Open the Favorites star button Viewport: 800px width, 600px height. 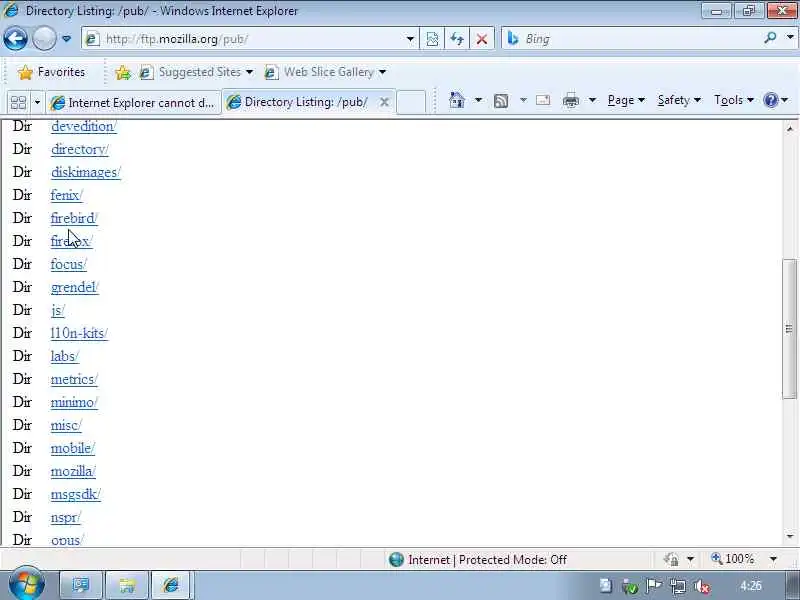click(52, 72)
